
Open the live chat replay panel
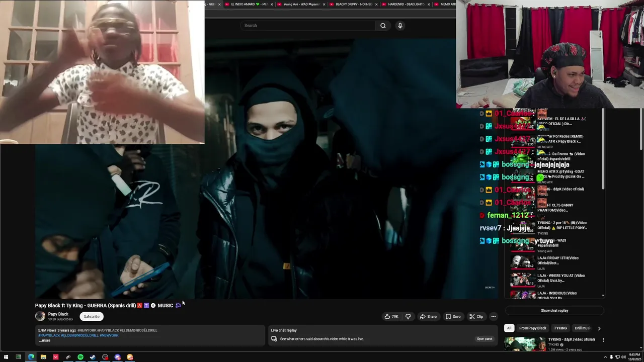485,339
